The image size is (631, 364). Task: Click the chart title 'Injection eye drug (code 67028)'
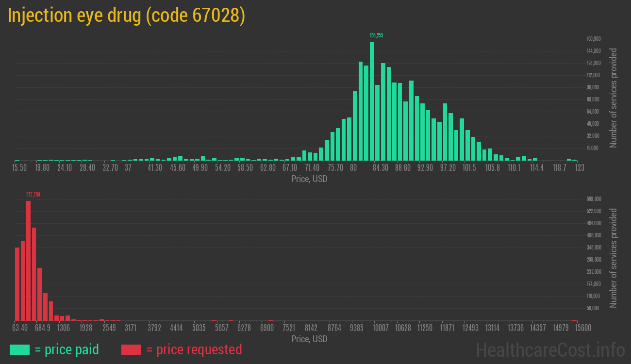[x=126, y=16]
